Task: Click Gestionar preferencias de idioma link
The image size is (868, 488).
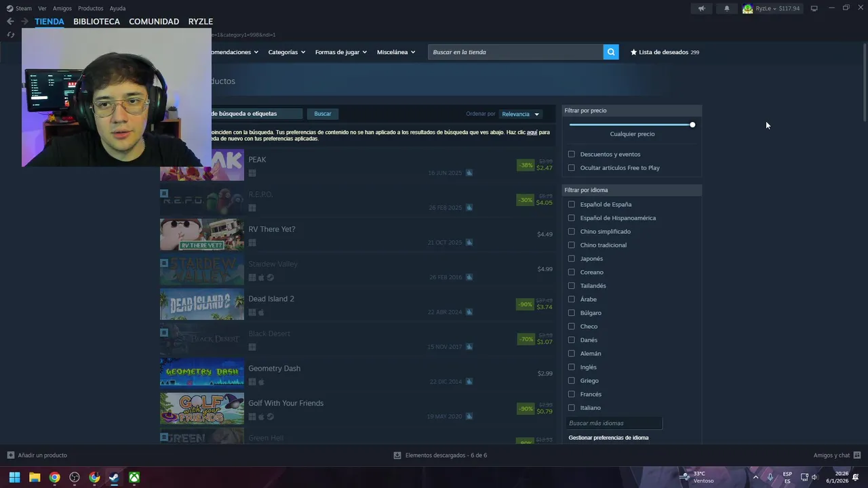Action: [x=608, y=438]
